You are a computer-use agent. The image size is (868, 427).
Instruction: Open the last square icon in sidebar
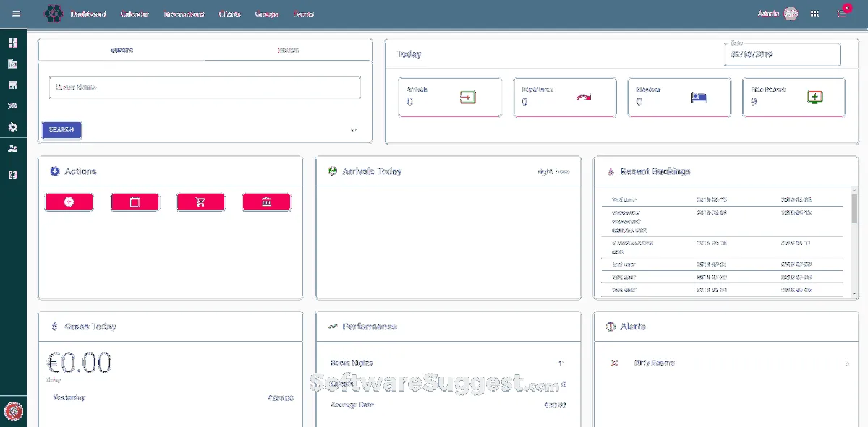(x=12, y=175)
